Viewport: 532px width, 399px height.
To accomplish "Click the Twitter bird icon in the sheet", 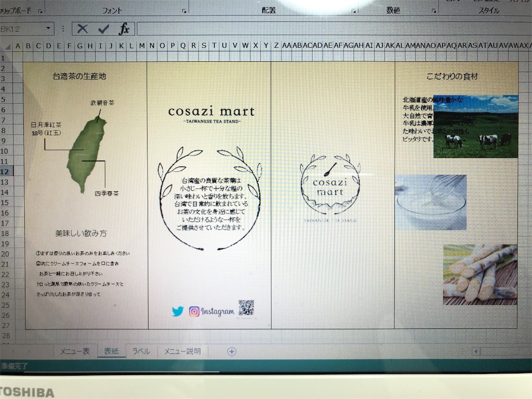I will (x=178, y=311).
